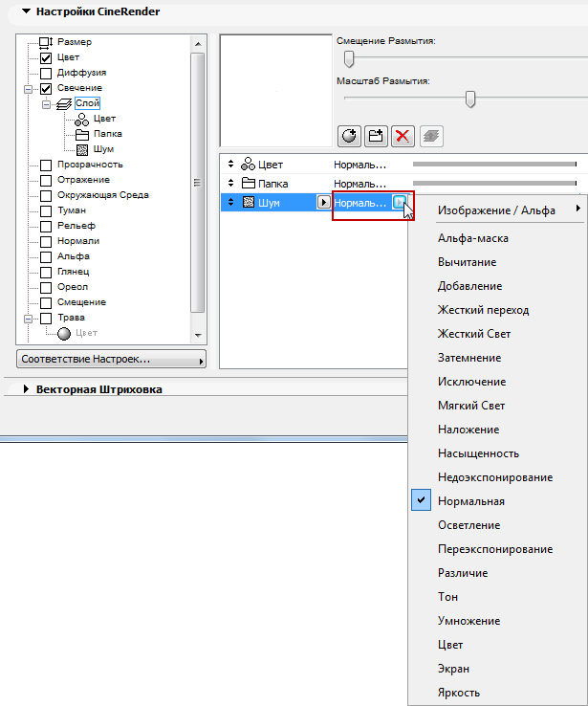Enable the Смещение checkbox
This screenshot has width=588, height=706.
(x=46, y=303)
